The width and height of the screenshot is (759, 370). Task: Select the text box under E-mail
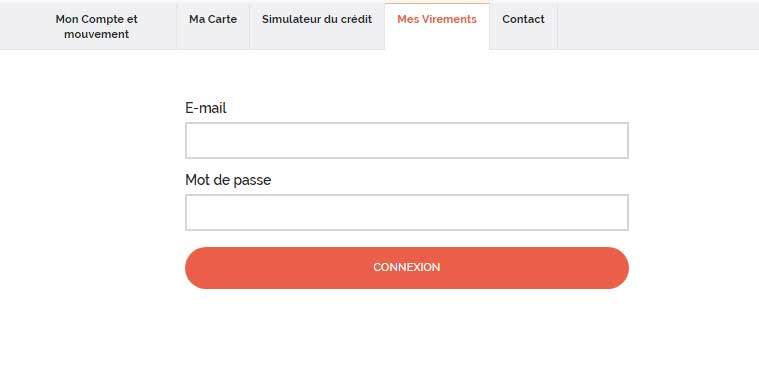point(407,140)
